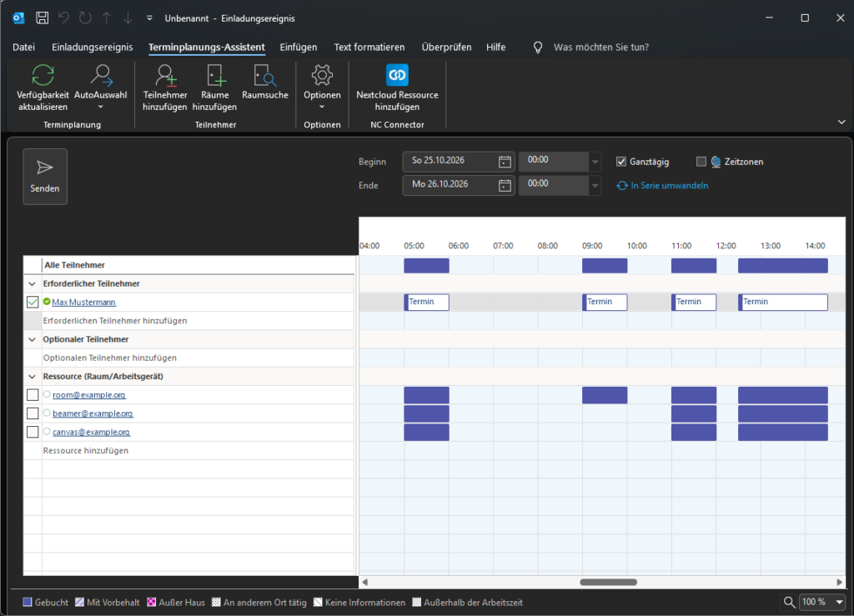Screen dimensions: 854x616
Task: Click the Next Item down arrow
Action: (128, 18)
